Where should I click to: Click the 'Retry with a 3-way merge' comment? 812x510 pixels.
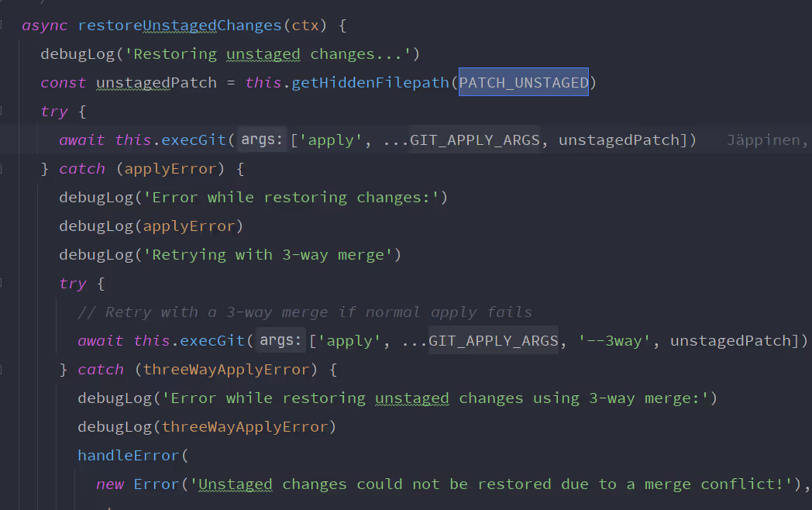coord(304,312)
